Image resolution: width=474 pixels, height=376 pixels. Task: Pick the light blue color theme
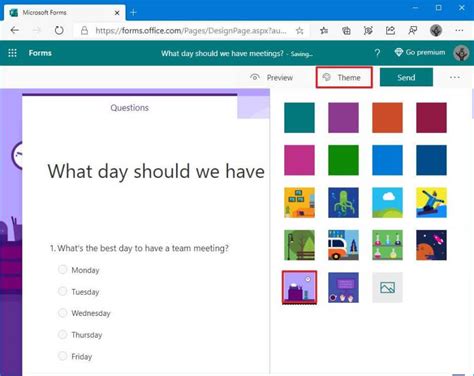[387, 160]
